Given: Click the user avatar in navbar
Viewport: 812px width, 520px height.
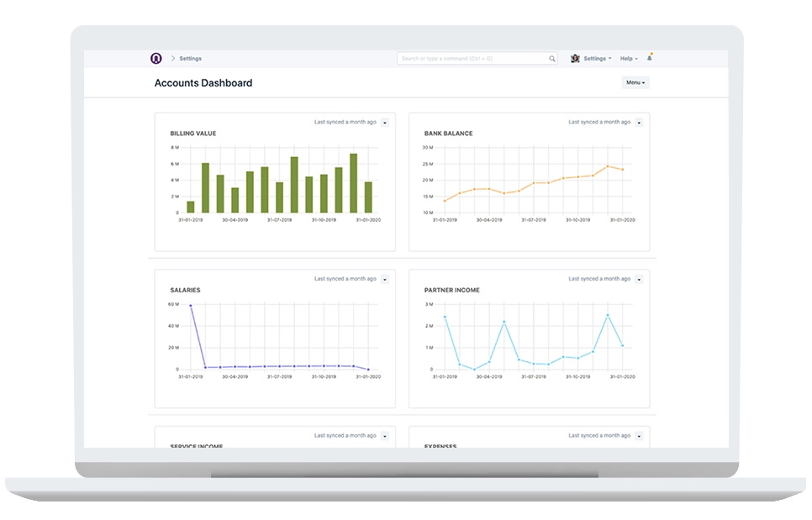Looking at the screenshot, I should point(575,59).
